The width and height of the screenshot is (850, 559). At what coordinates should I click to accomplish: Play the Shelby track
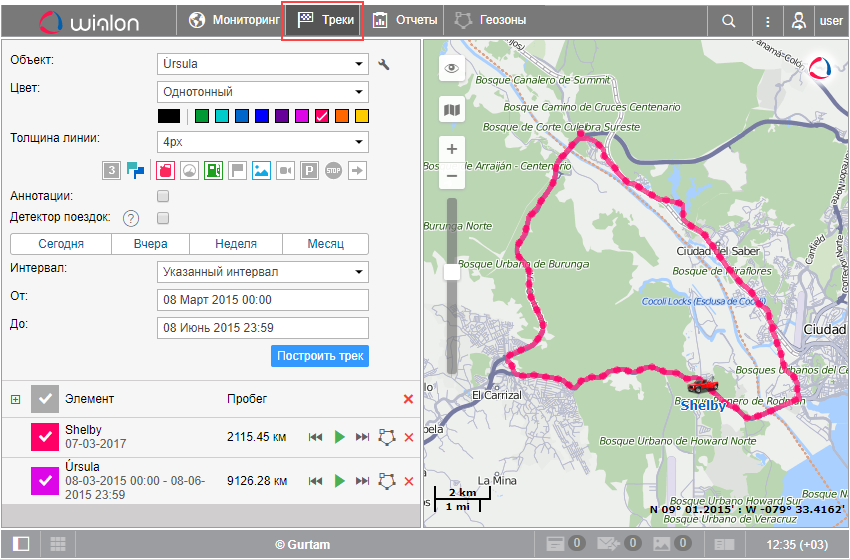click(339, 437)
